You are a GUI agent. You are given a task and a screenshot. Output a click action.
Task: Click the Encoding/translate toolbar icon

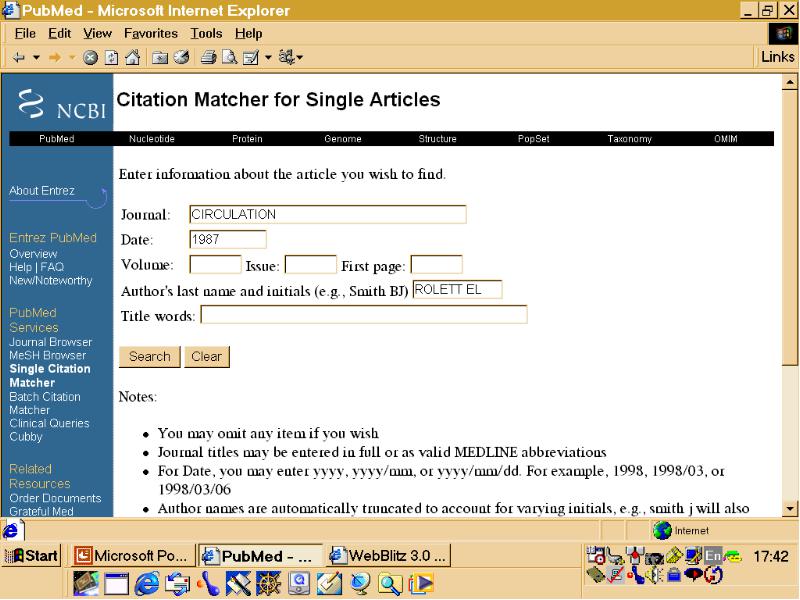pos(286,57)
